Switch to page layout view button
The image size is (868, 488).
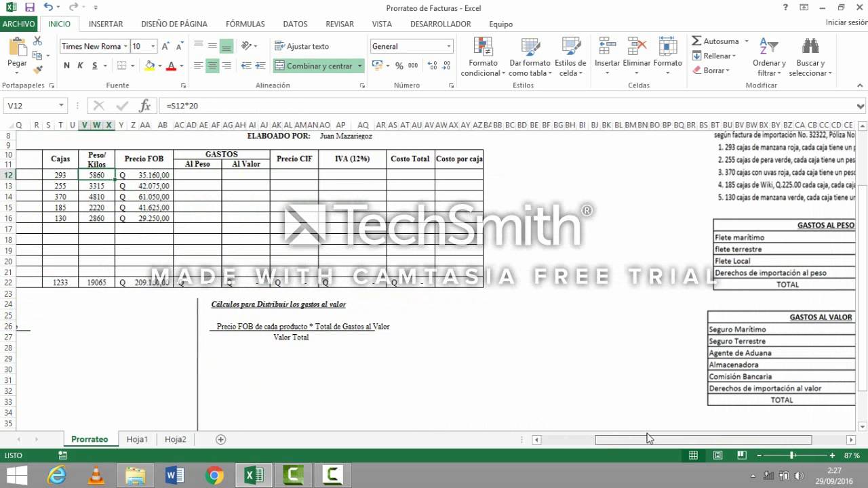pos(717,455)
